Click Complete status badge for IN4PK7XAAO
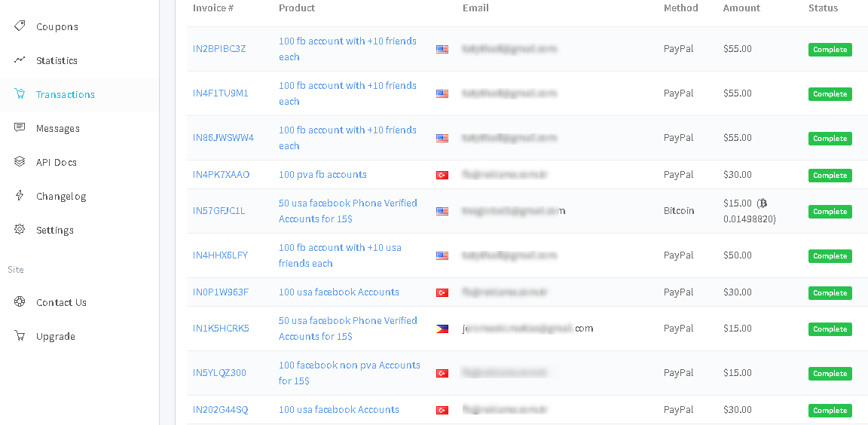 coord(830,176)
